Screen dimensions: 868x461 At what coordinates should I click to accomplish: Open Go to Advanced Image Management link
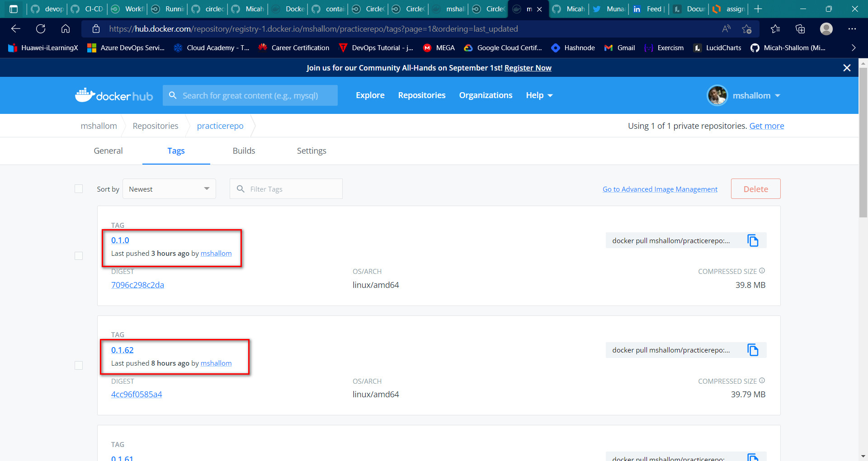[660, 189]
